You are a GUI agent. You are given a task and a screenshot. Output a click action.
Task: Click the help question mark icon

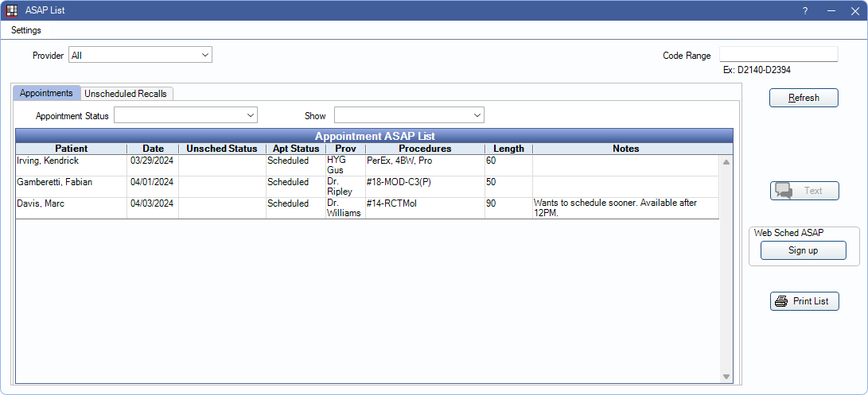pos(805,10)
